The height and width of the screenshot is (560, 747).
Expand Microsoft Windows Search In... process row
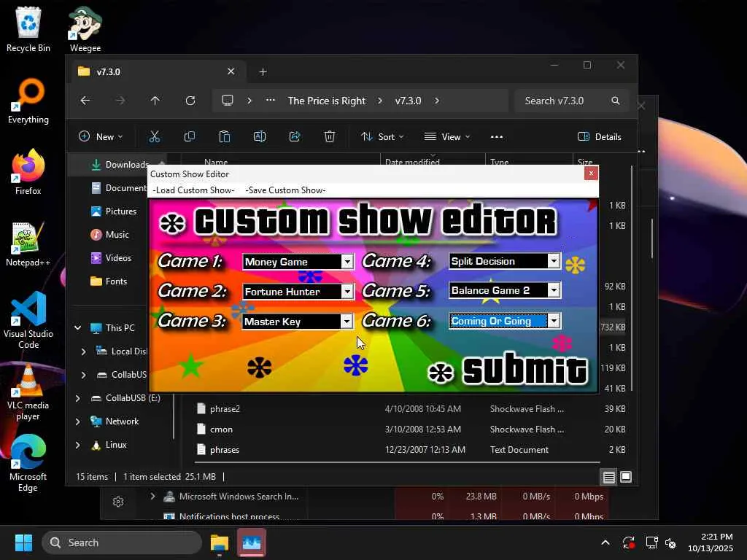(x=152, y=496)
